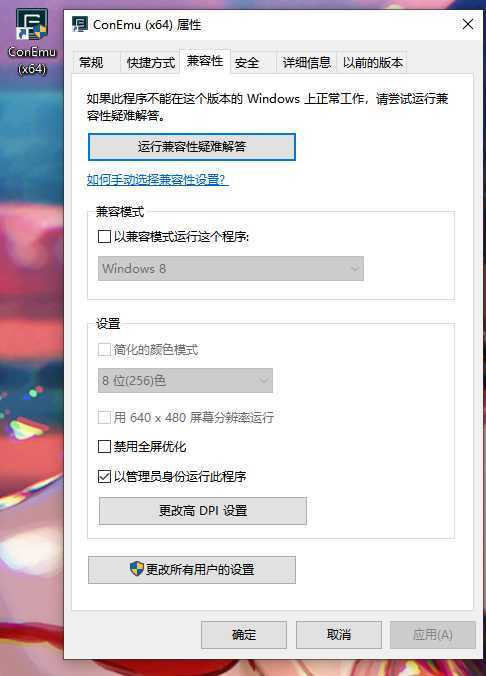
Task: Click the 用 640 x 480 屏幕分辨率运行 checkbox
Action: tap(104, 417)
